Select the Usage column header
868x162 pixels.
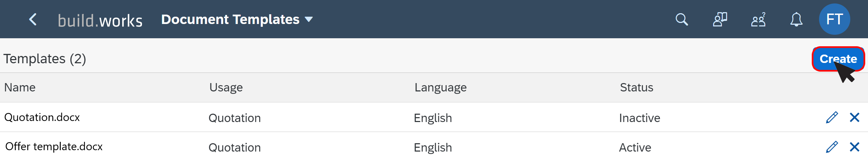point(226,87)
